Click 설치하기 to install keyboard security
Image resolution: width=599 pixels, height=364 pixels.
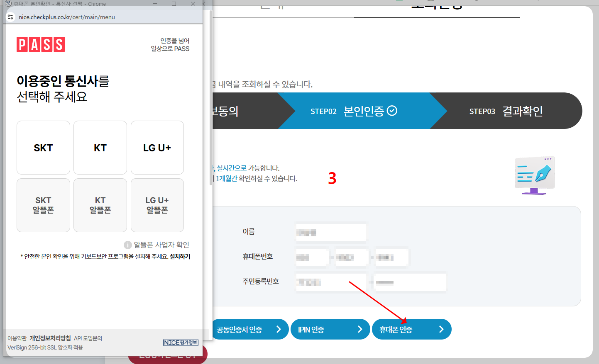[x=180, y=256]
